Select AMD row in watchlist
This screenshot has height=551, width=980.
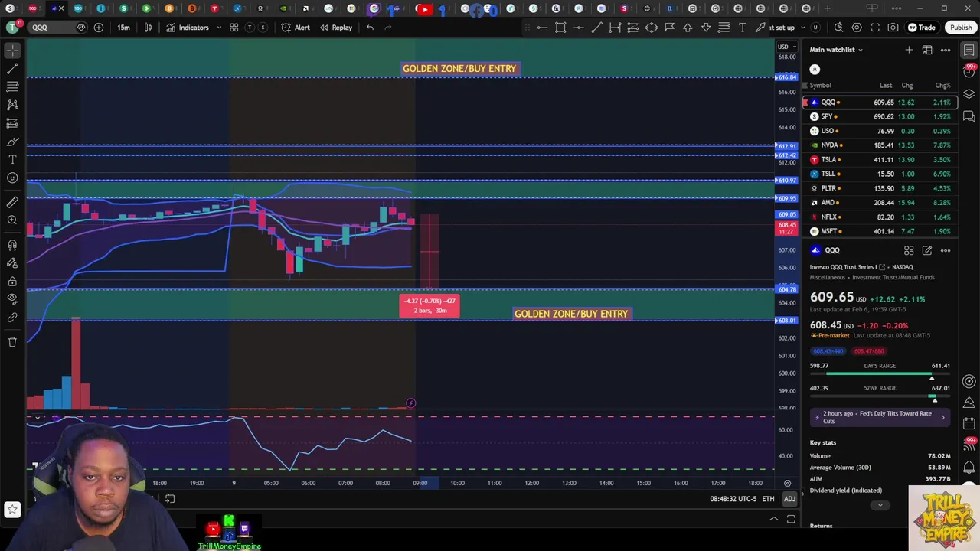[x=880, y=203]
